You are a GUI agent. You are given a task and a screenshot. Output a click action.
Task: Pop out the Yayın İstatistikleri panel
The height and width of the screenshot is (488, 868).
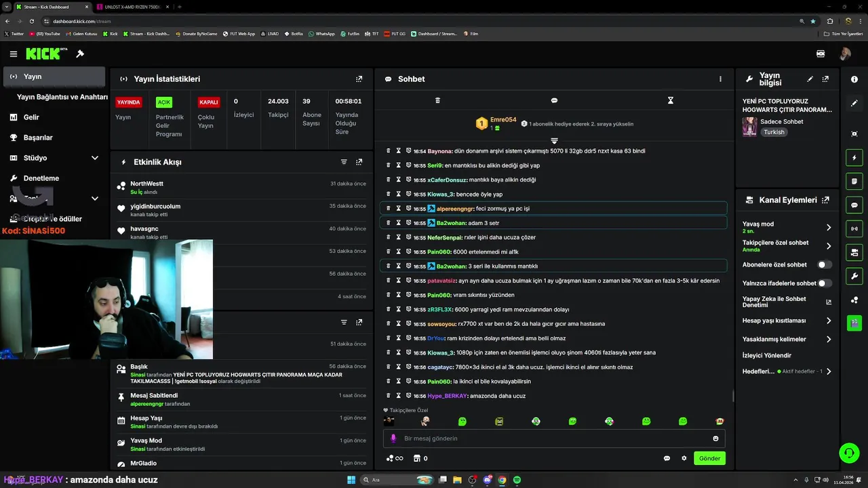coord(359,79)
